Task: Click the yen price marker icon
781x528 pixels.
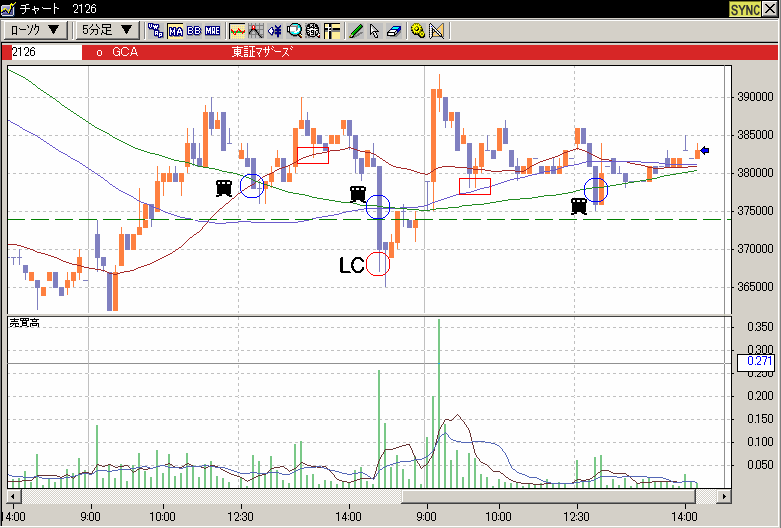Action: [274, 31]
